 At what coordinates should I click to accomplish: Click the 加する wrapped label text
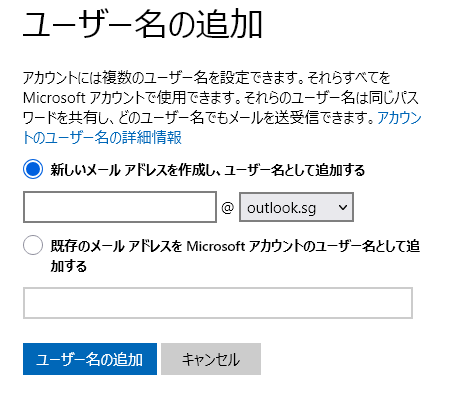[x=69, y=266]
